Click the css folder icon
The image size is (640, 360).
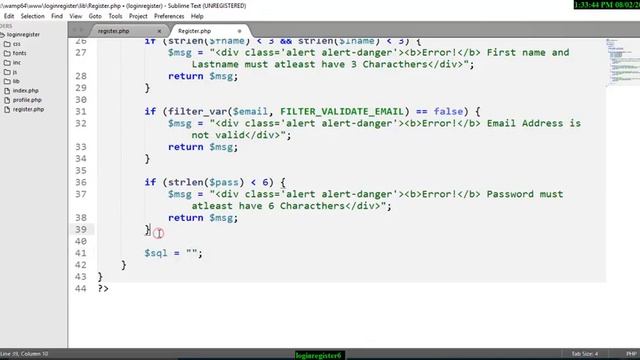pos(7,44)
